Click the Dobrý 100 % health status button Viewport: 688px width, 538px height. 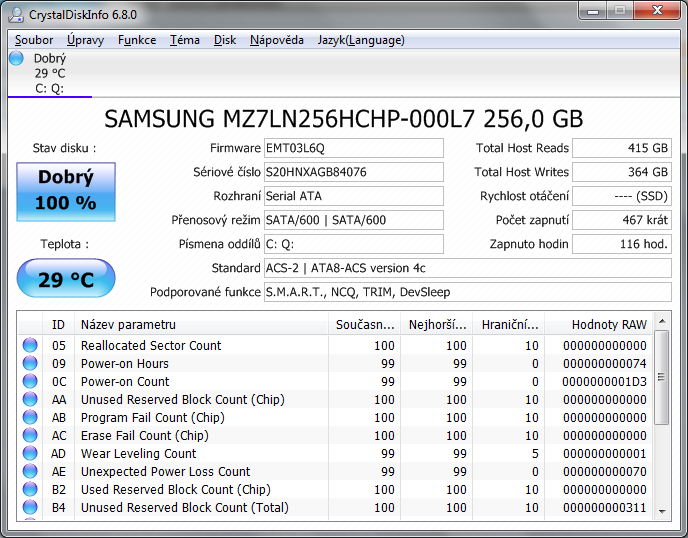(66, 191)
